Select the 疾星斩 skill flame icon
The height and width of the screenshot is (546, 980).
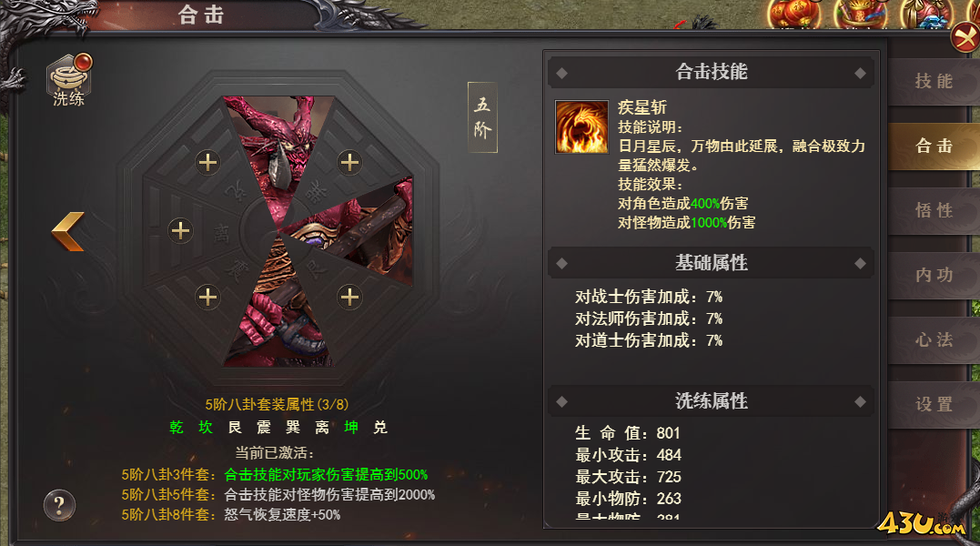pyautogui.click(x=581, y=126)
